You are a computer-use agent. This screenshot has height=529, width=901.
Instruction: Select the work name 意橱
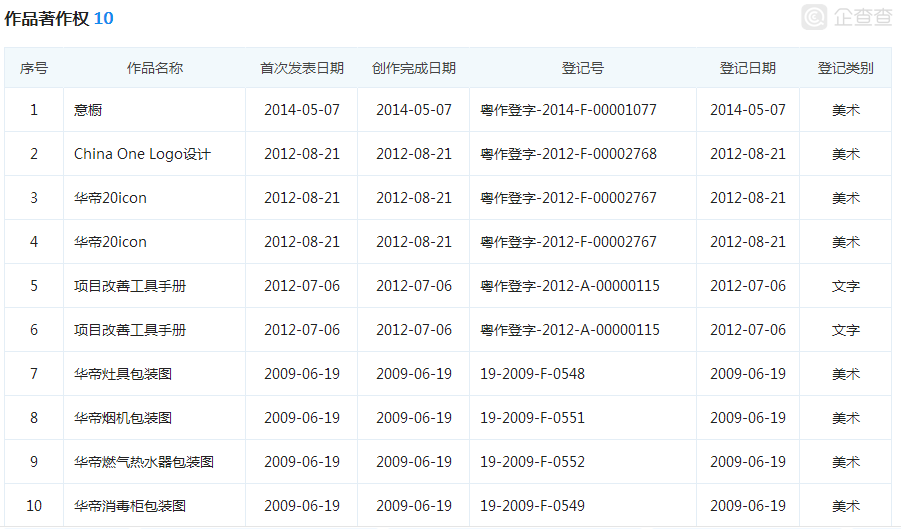pyautogui.click(x=88, y=110)
